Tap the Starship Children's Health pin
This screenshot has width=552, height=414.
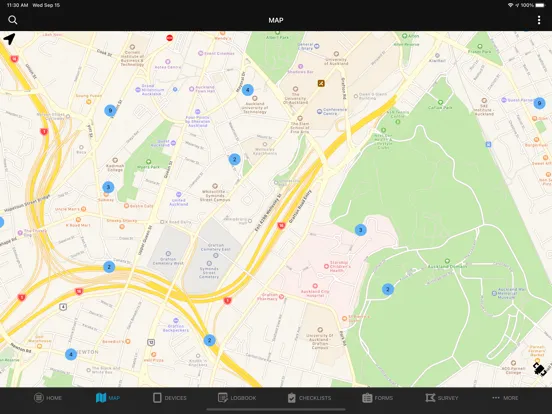[x=326, y=266]
